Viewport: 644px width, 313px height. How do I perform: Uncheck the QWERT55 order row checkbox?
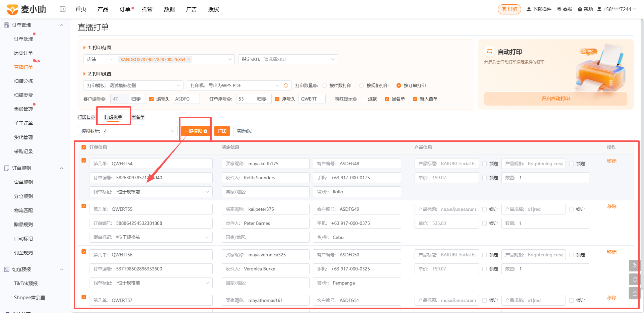pos(84,206)
